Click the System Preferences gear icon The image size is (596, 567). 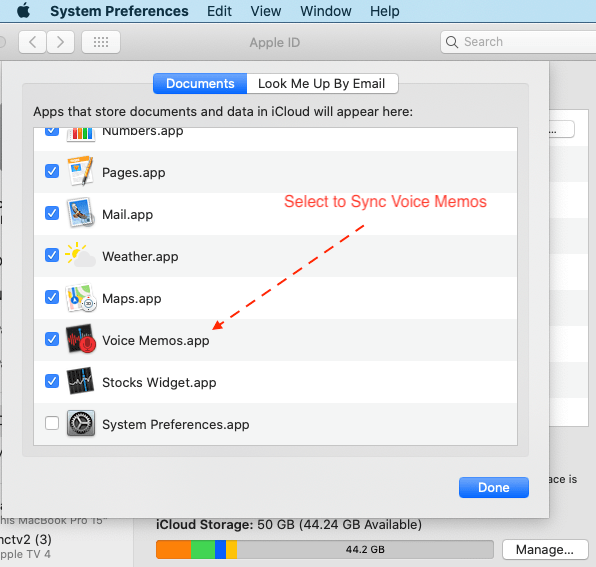[81, 423]
